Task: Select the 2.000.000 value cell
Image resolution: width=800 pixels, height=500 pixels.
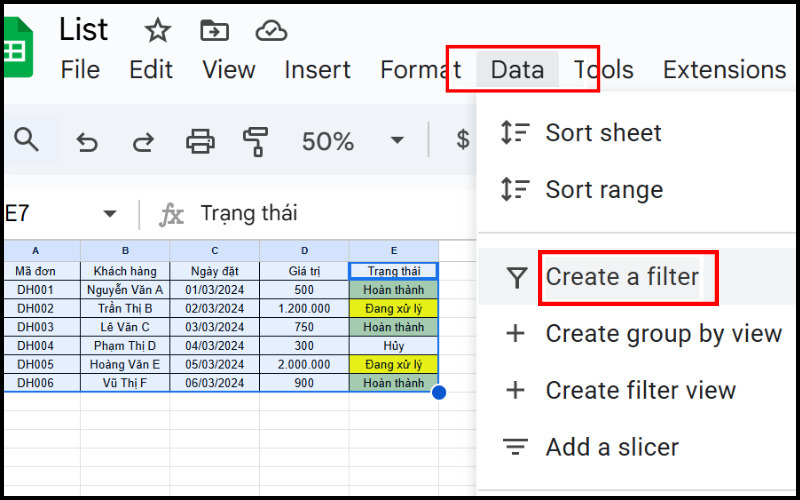Action: point(305,364)
